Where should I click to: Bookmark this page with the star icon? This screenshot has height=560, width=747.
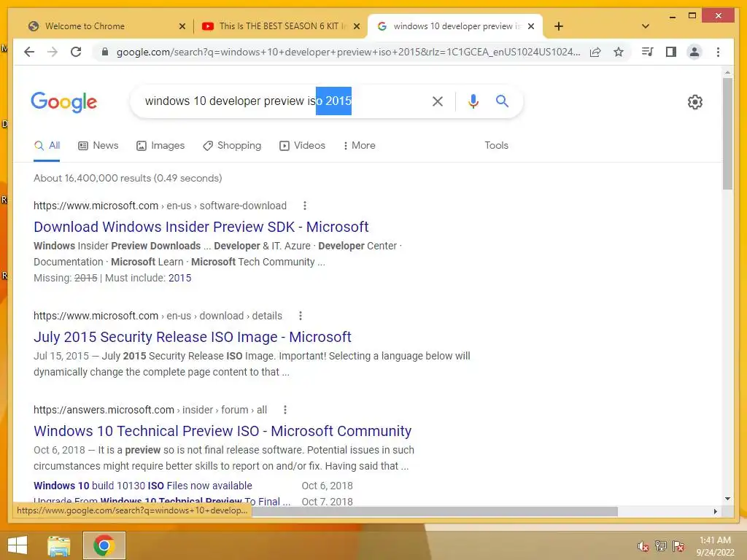click(x=619, y=52)
